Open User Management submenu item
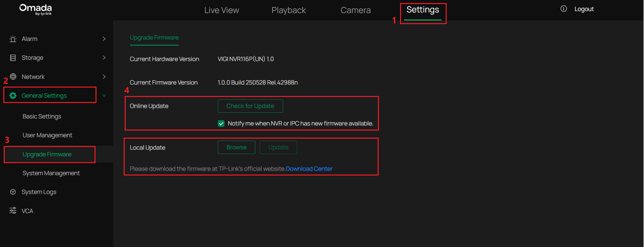Screen dimensions: 644x247 [47, 135]
